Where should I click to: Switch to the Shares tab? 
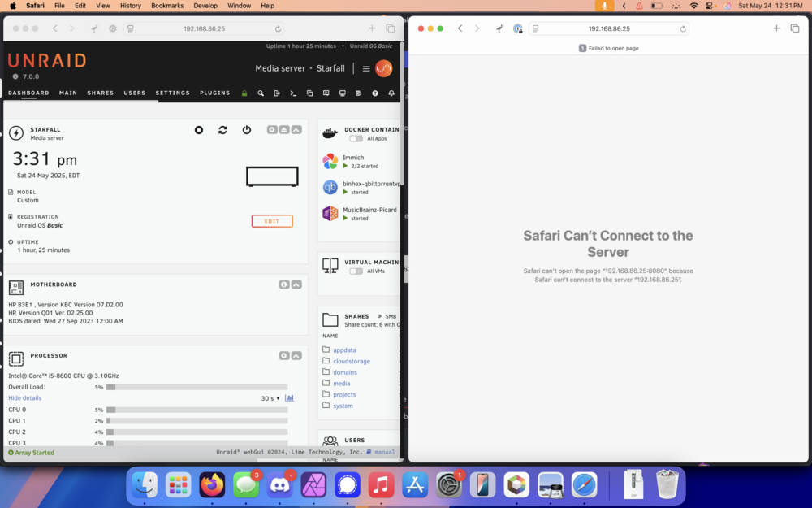101,93
